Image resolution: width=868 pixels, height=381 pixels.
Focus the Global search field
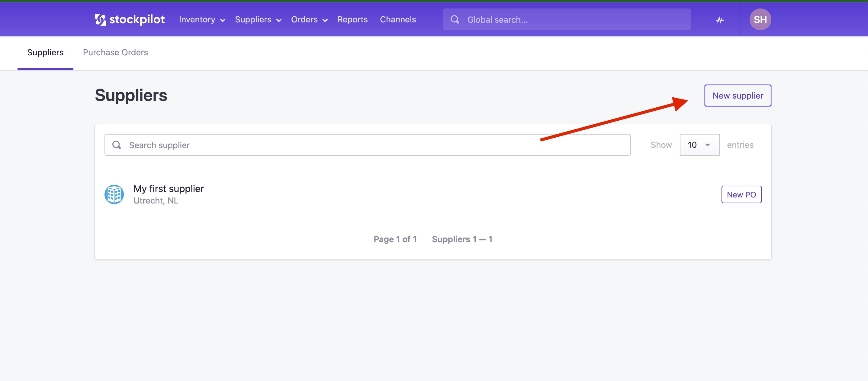[567, 20]
